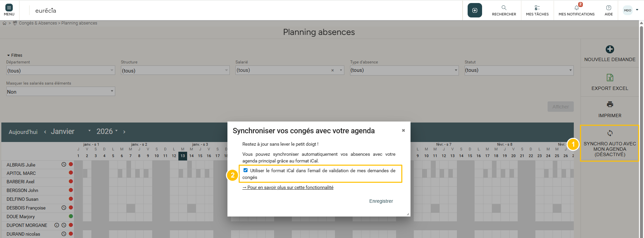
Task: Click the Congés & Absences breadcrumb
Action: click(x=38, y=23)
